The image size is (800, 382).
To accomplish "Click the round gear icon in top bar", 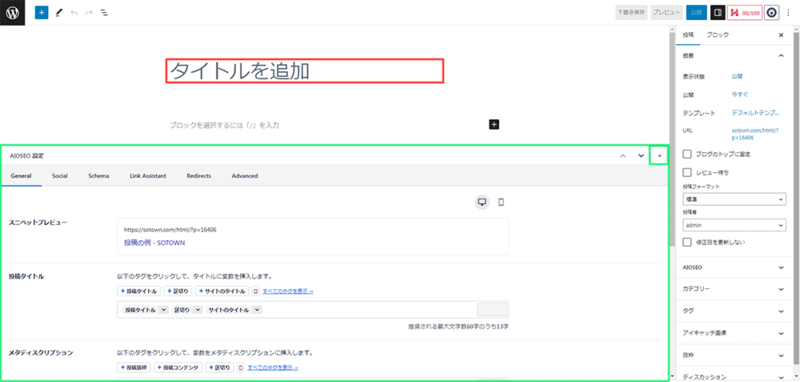I will click(772, 13).
